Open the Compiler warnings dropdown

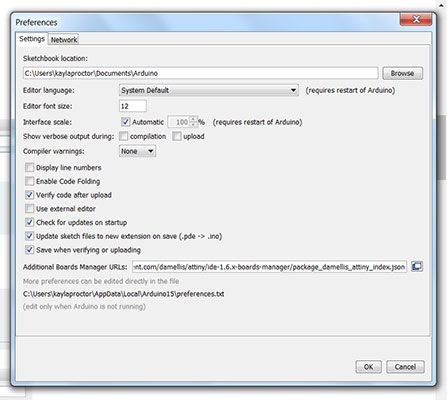click(x=137, y=151)
